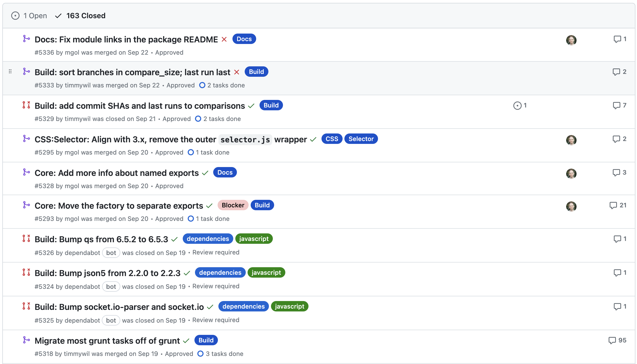The width and height of the screenshot is (637, 364).
Task: Click assignee avatar on CSS:Selector PR
Action: click(x=571, y=140)
